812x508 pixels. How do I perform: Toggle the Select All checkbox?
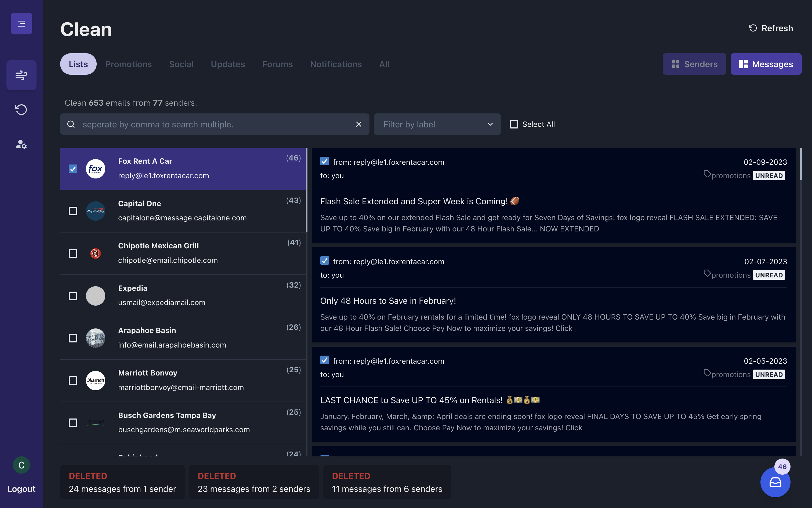coord(514,124)
